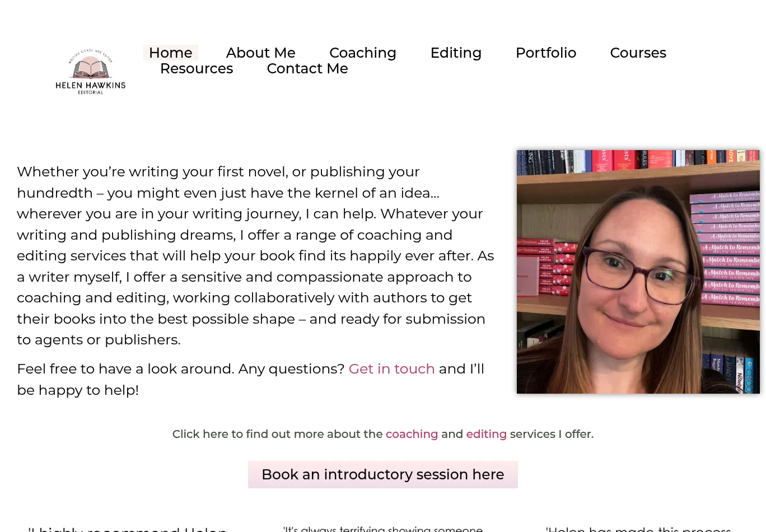Open the About Me page
The height and width of the screenshot is (532, 766).
(x=260, y=53)
